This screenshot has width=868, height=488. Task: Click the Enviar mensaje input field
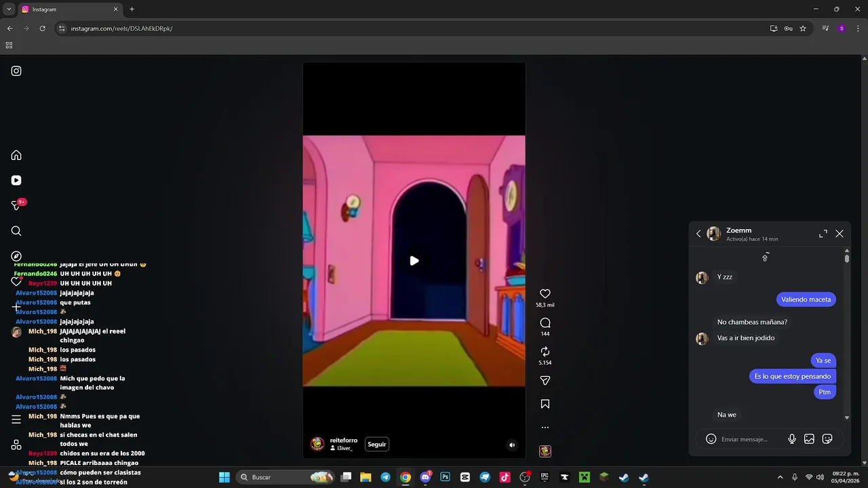[x=751, y=439]
